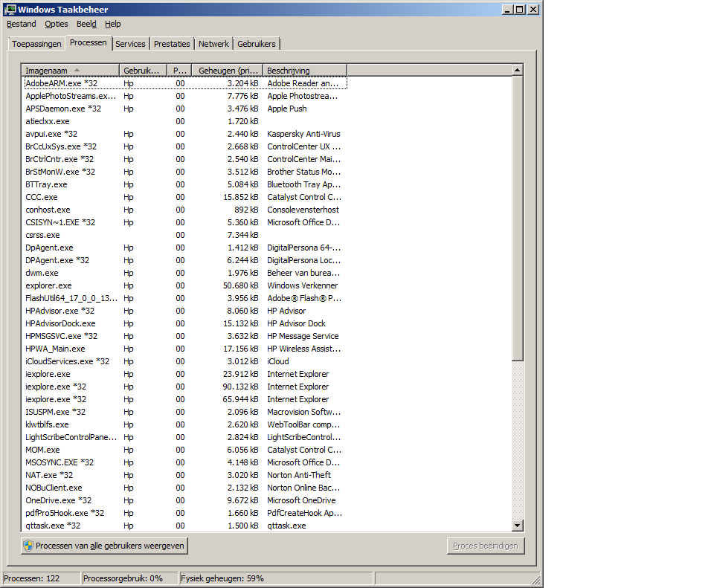Select the BrCcUxSys.exe *32 row
Viewport: 714px width, 588px height.
185,146
